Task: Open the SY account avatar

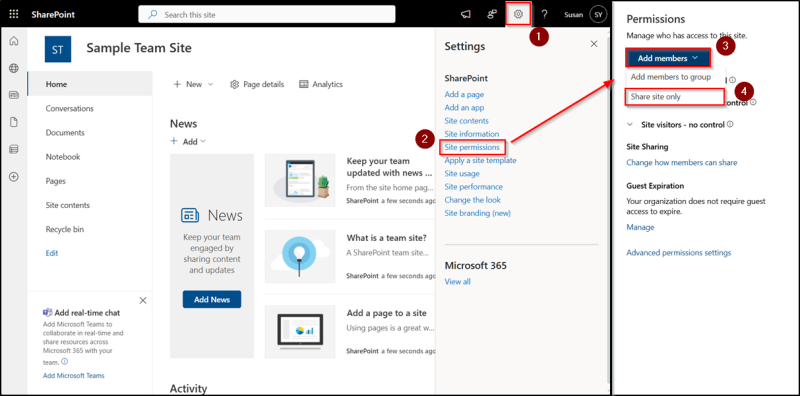Action: (598, 14)
